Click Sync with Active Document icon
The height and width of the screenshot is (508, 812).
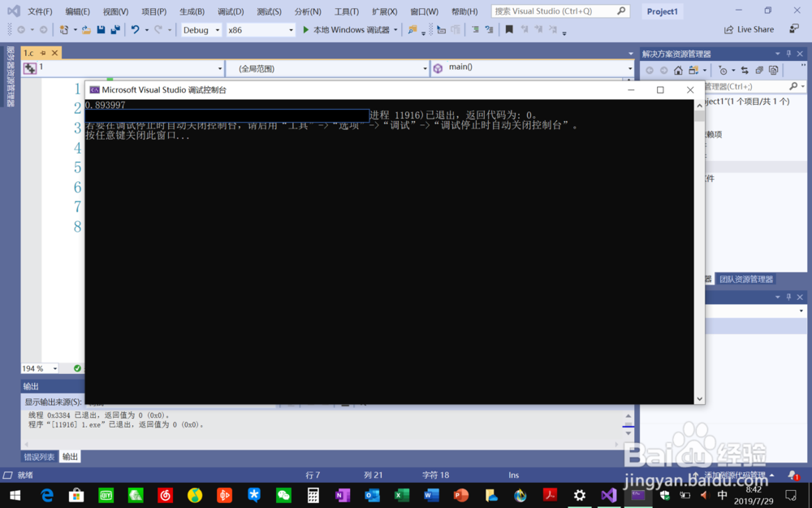[745, 70]
